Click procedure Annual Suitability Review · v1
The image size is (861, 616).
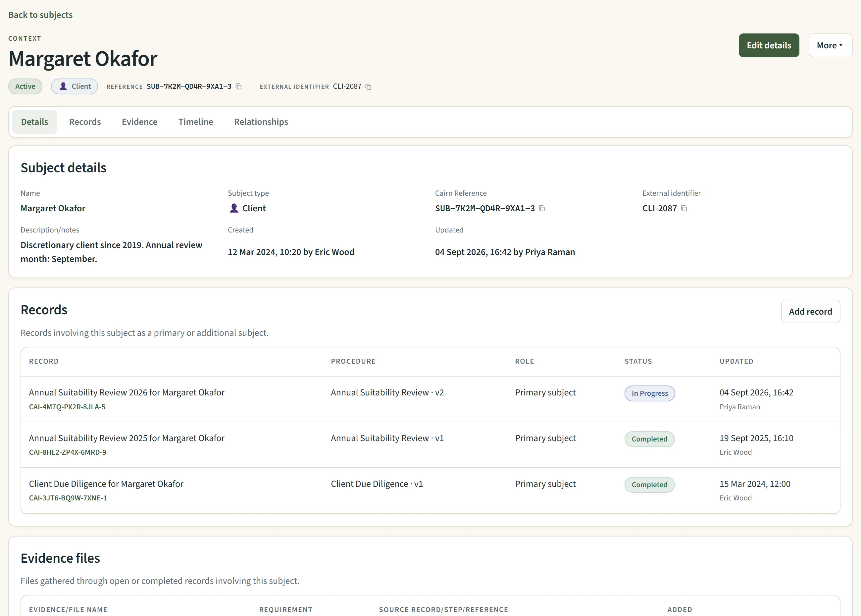387,438
